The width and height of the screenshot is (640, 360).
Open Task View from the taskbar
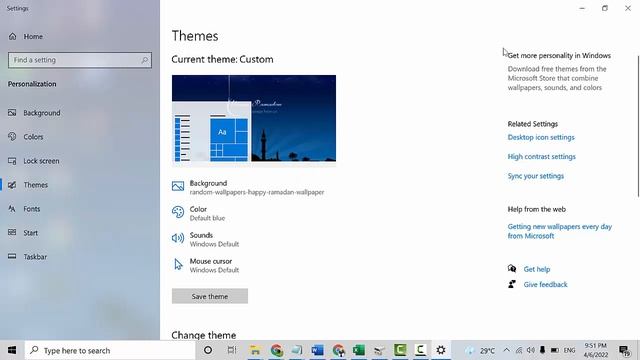point(232,350)
